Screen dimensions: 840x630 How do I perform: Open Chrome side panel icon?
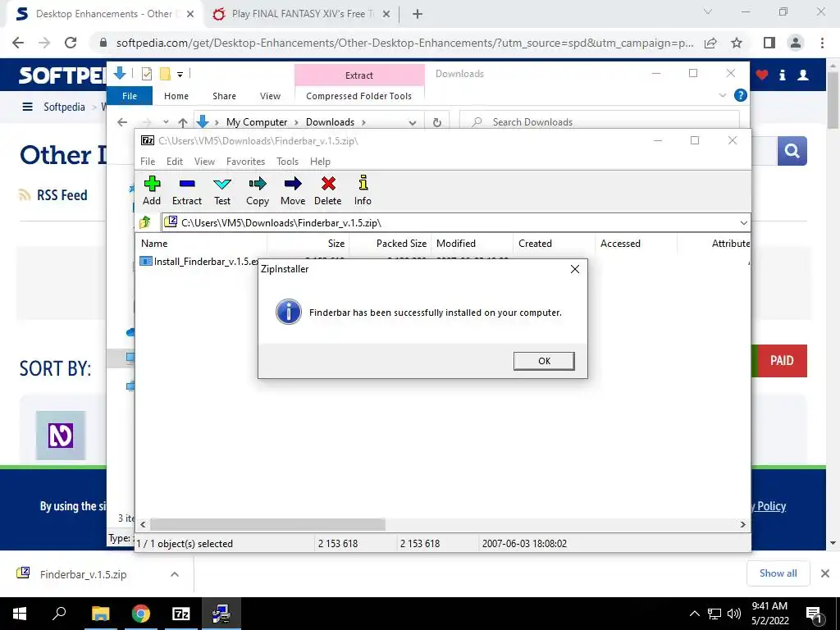(769, 43)
